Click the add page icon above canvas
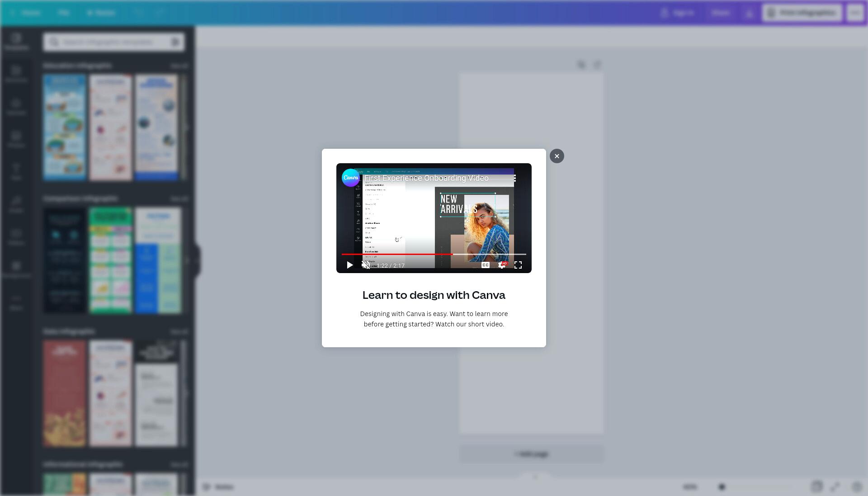 point(597,65)
